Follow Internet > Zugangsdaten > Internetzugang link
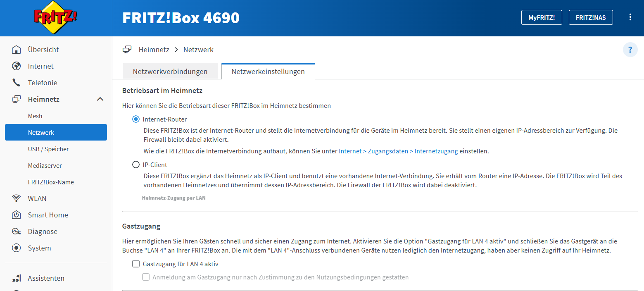644x291 pixels. (398, 151)
